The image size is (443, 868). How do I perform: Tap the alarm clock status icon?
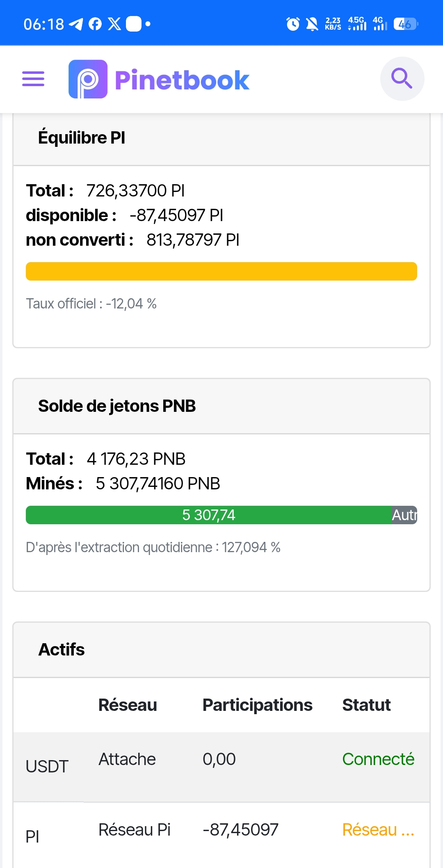pyautogui.click(x=293, y=24)
